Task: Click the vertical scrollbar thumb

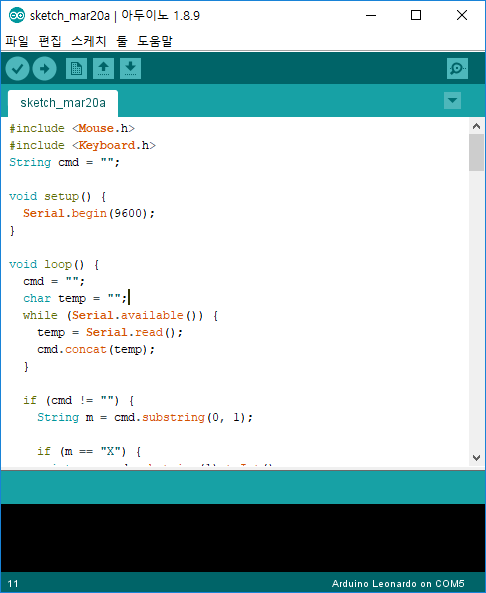Action: [477, 152]
